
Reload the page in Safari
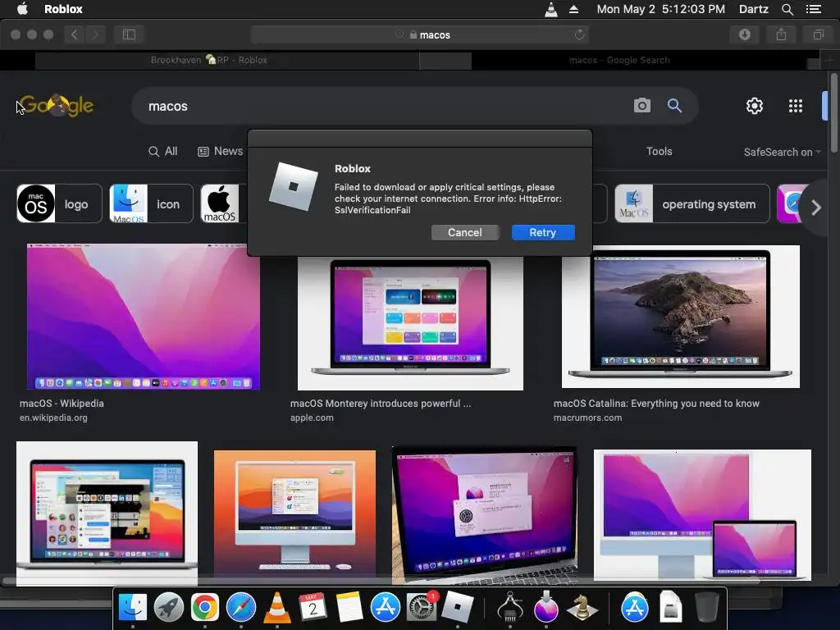(x=579, y=34)
